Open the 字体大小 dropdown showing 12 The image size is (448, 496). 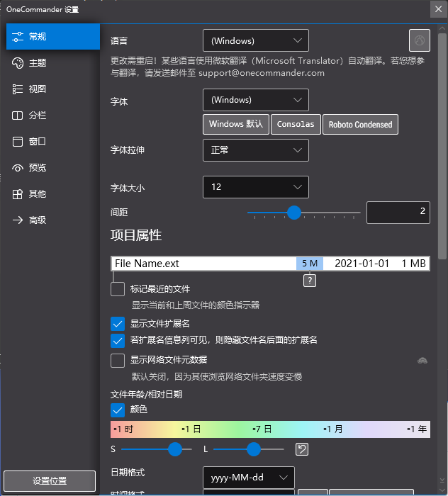[x=255, y=187]
